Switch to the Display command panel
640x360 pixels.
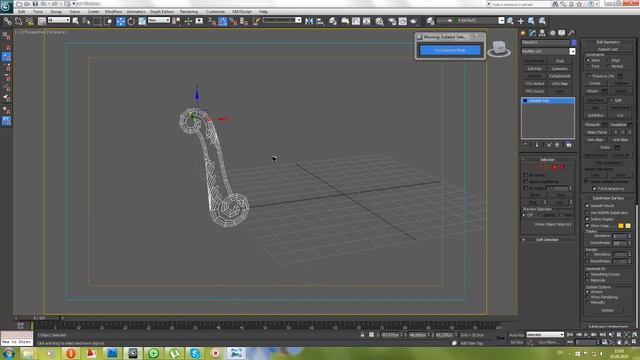(x=562, y=33)
